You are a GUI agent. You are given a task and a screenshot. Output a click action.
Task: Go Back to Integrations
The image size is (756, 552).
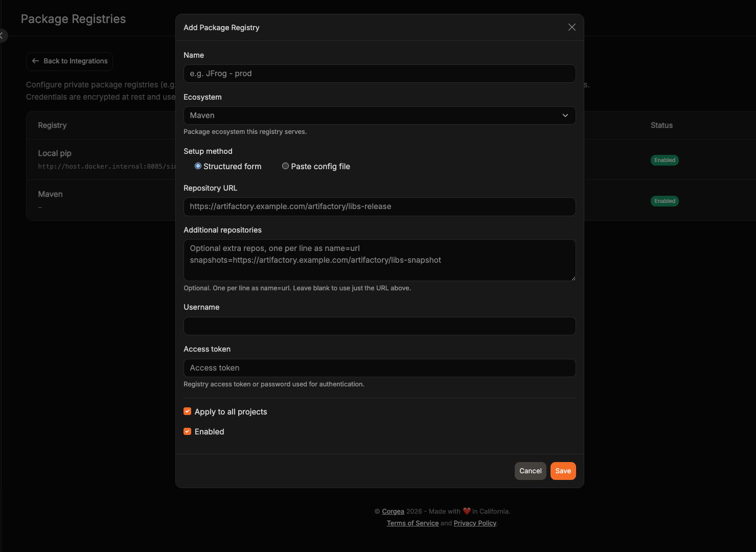70,61
